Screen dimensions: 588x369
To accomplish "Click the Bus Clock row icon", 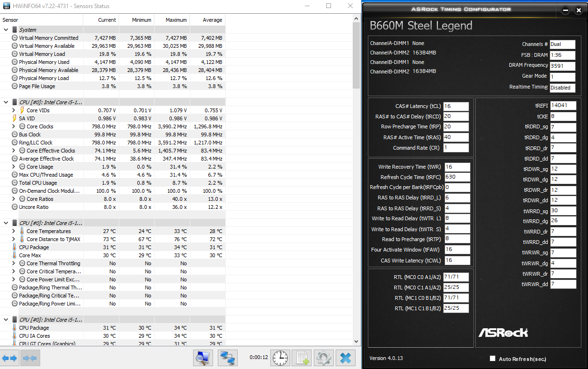I will 15,135.
